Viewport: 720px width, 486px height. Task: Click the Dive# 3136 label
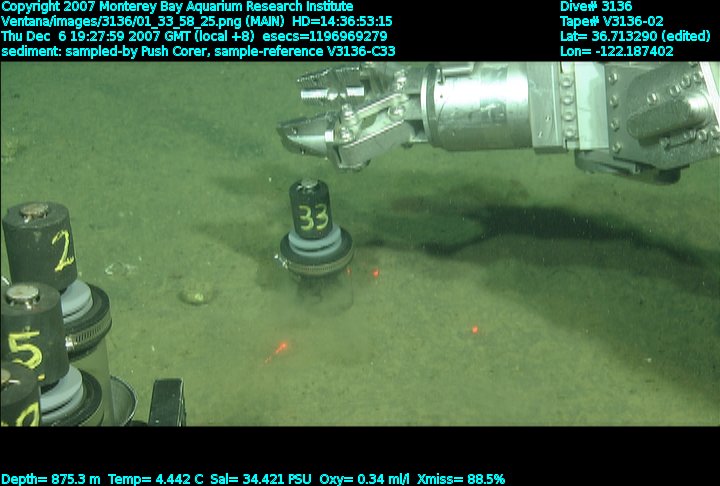pos(596,6)
